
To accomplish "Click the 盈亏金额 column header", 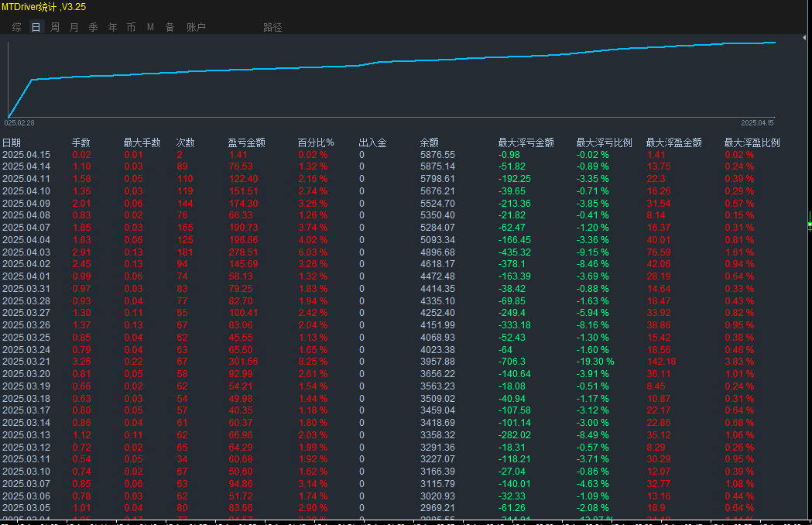I will [246, 142].
